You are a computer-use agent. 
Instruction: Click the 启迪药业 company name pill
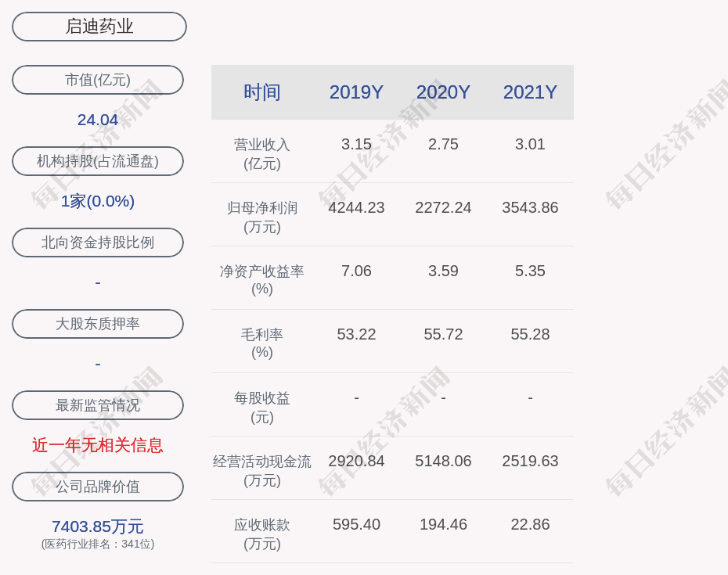click(99, 27)
